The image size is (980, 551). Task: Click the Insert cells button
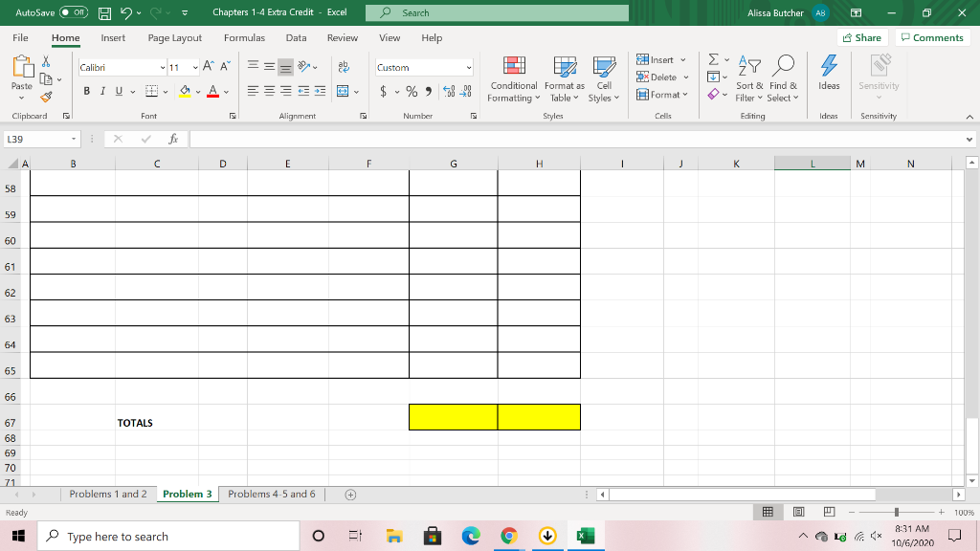click(x=657, y=60)
